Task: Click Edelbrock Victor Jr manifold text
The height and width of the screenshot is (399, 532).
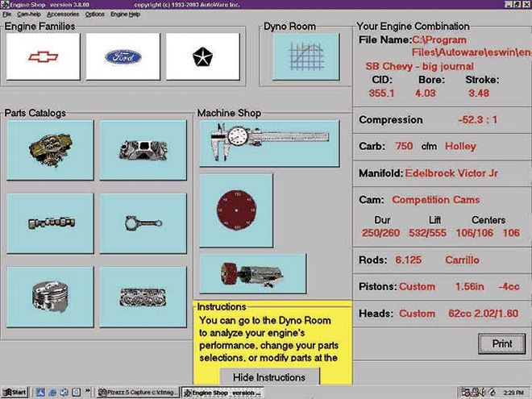Action: [x=451, y=173]
